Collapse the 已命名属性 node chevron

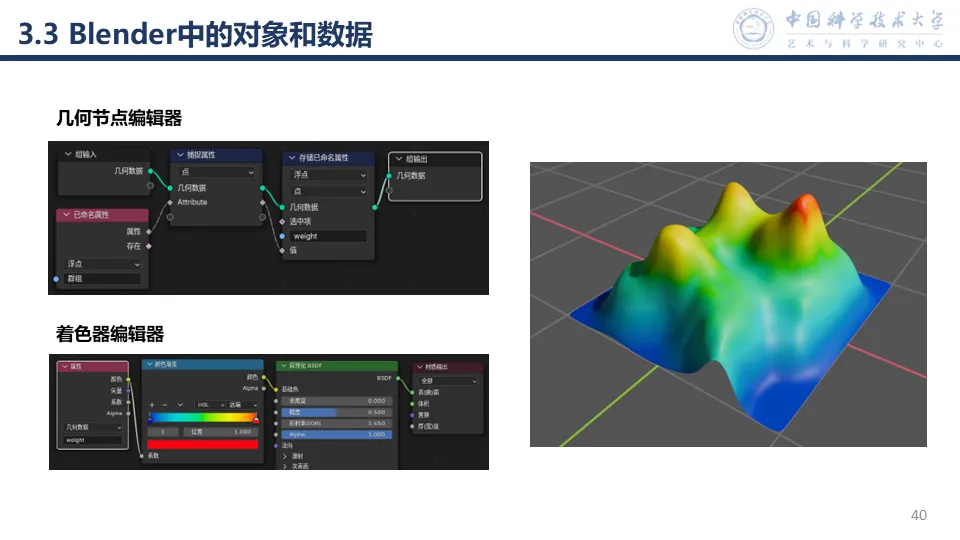pyautogui.click(x=66, y=215)
